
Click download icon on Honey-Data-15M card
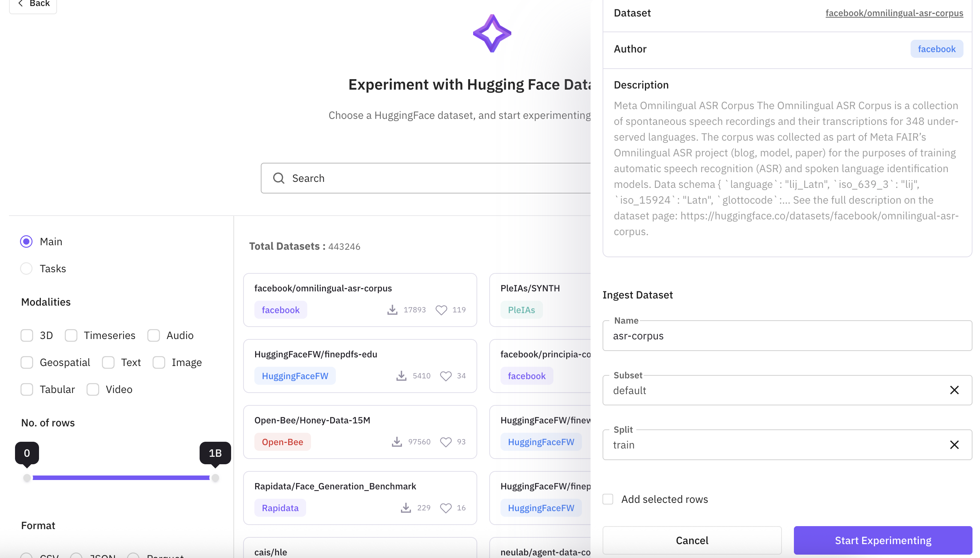click(397, 442)
